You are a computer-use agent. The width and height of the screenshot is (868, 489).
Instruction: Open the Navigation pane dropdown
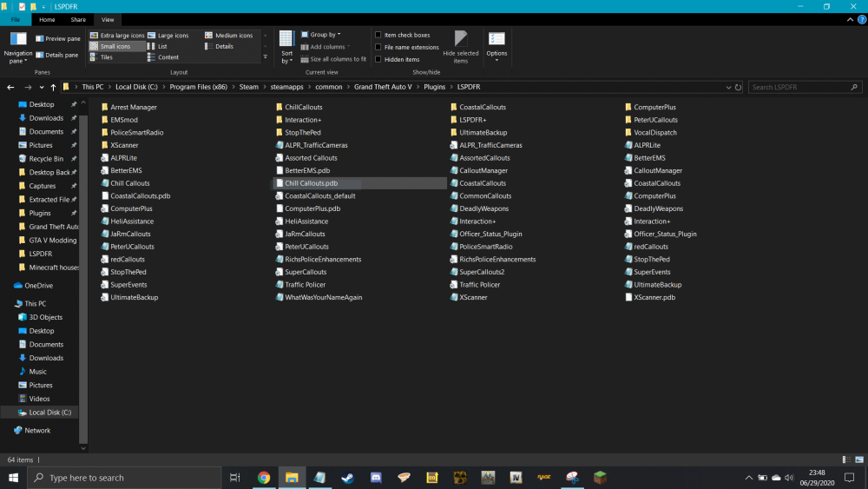coord(17,48)
